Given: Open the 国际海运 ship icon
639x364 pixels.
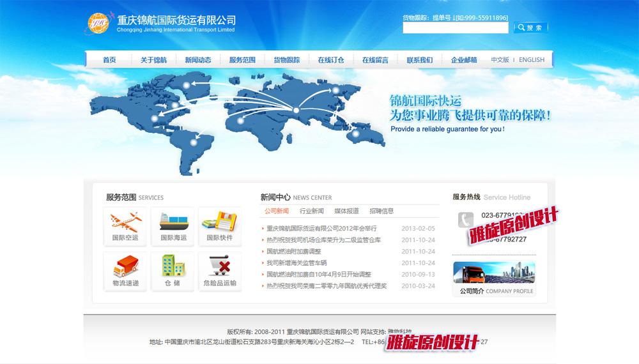Looking at the screenshot, I should (173, 222).
